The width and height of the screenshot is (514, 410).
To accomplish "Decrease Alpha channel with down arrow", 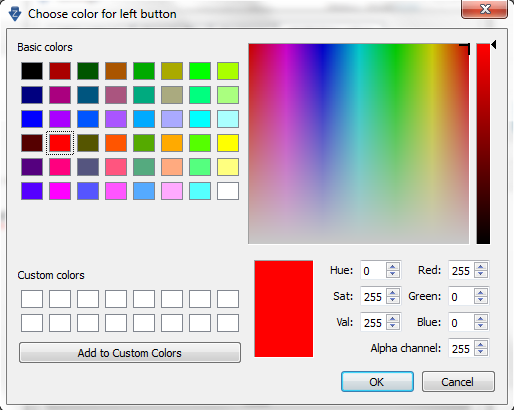I will click(481, 352).
